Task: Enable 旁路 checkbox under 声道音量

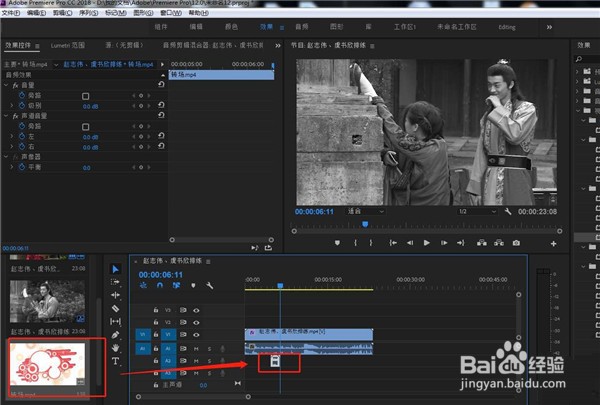Action: [x=85, y=126]
